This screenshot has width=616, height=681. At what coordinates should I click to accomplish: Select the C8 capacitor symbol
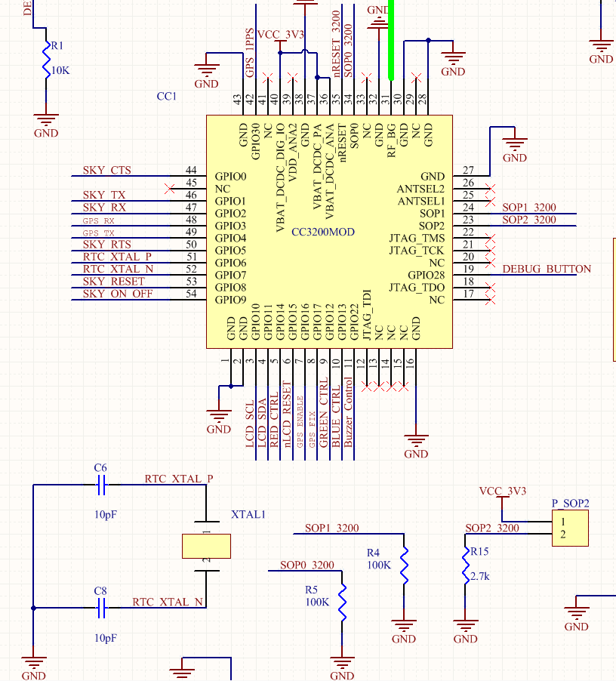tap(101, 608)
